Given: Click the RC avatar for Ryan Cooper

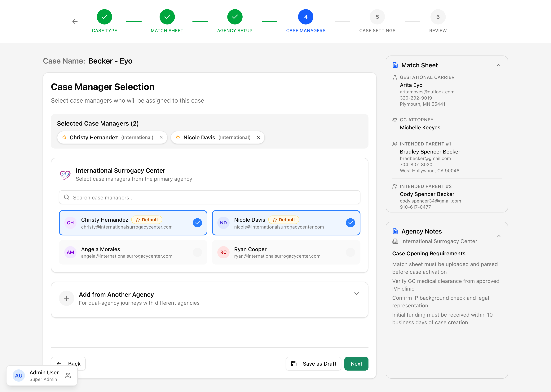Looking at the screenshot, I should click(x=223, y=252).
